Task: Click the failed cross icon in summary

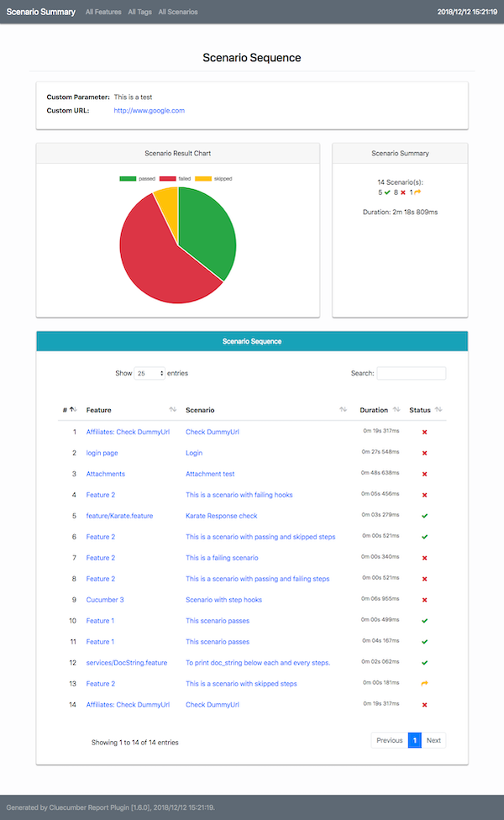Action: click(403, 192)
